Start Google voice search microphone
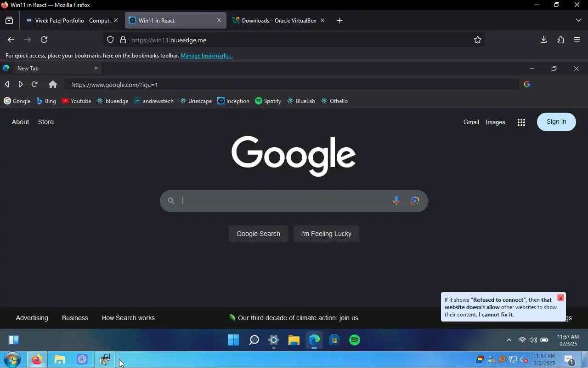Image resolution: width=588 pixels, height=368 pixels. 396,201
